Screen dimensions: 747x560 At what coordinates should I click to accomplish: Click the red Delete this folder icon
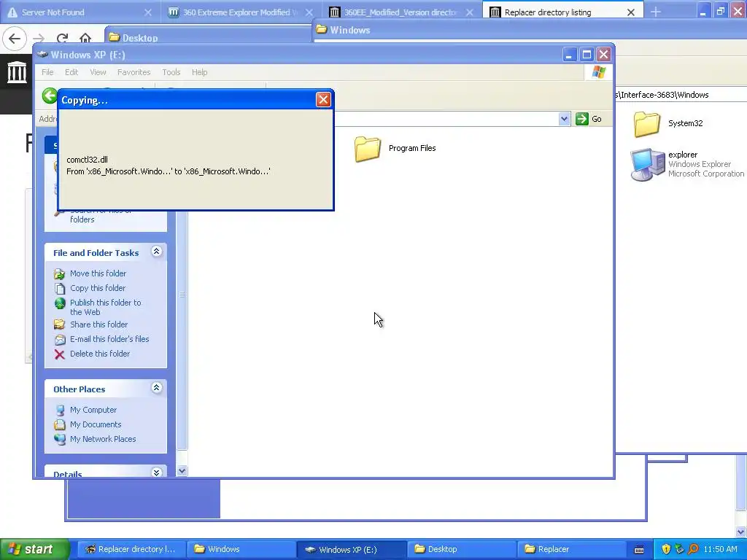pyautogui.click(x=60, y=354)
